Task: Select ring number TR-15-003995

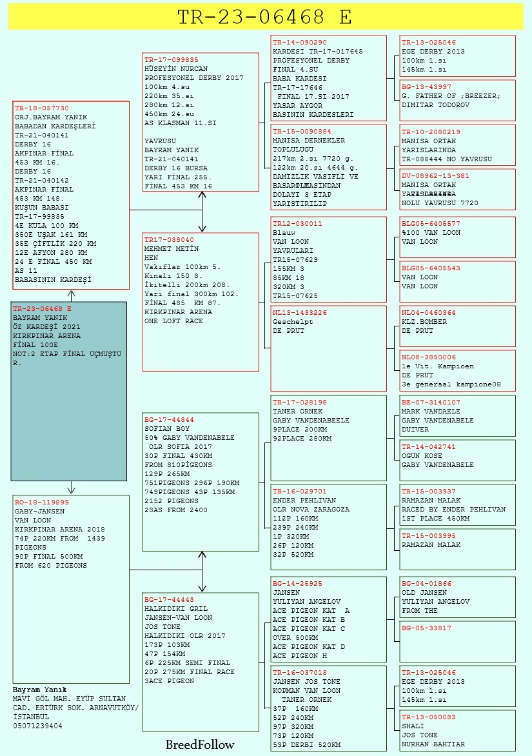Action: pyautogui.click(x=429, y=535)
